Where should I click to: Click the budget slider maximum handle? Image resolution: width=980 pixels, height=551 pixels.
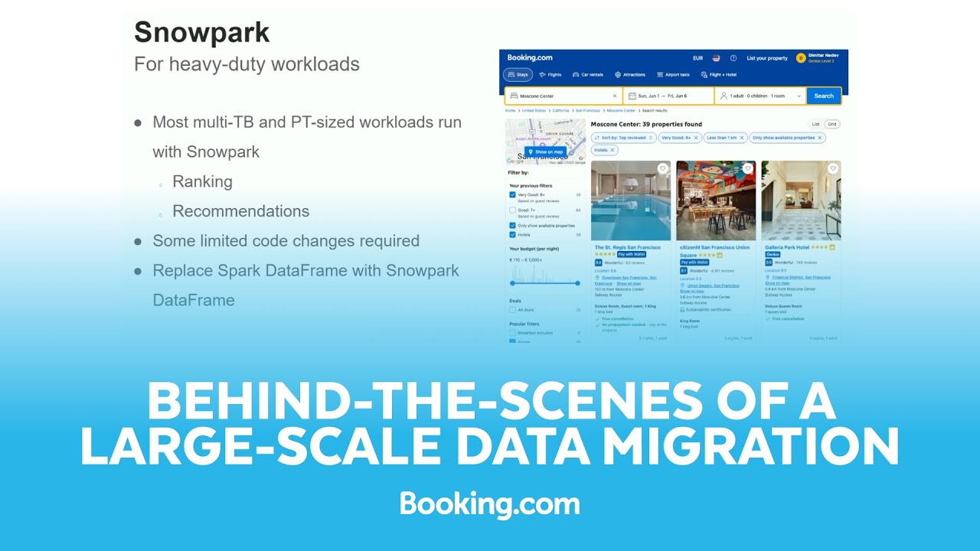point(578,283)
